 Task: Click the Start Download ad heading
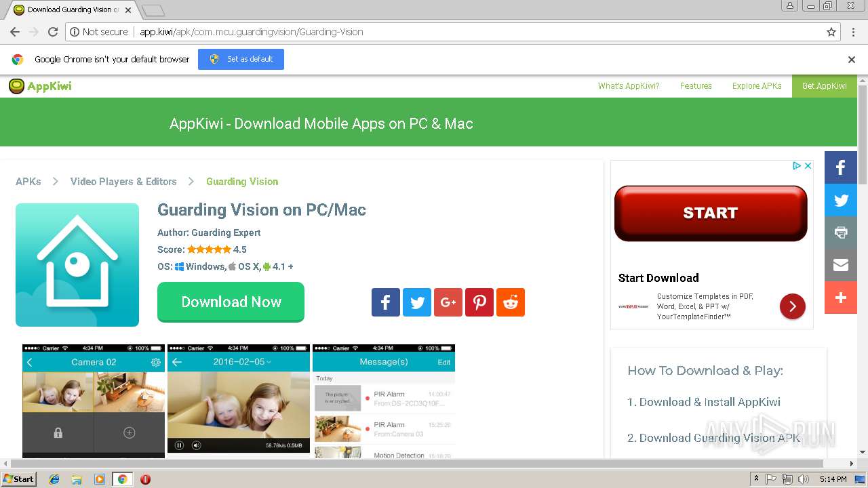click(x=658, y=278)
